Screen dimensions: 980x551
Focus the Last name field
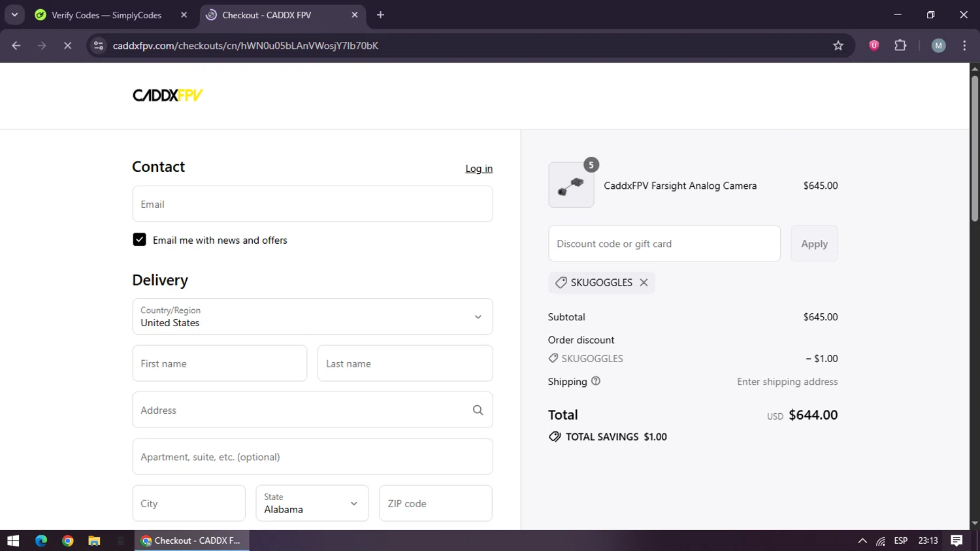point(405,363)
